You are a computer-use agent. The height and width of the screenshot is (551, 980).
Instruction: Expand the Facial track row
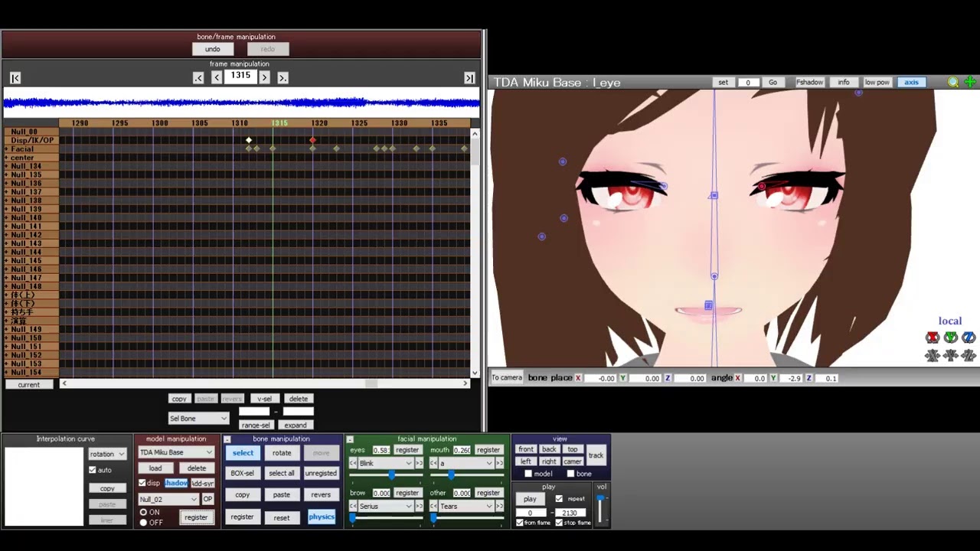coord(7,149)
